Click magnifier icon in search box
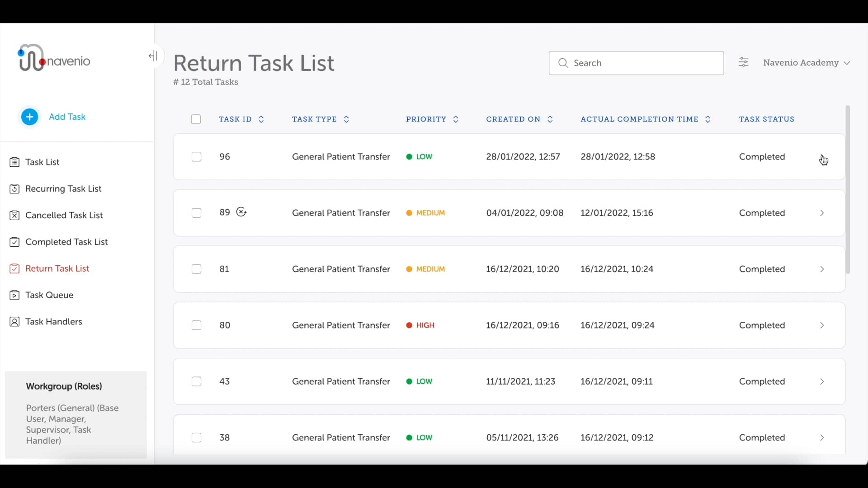 (563, 63)
